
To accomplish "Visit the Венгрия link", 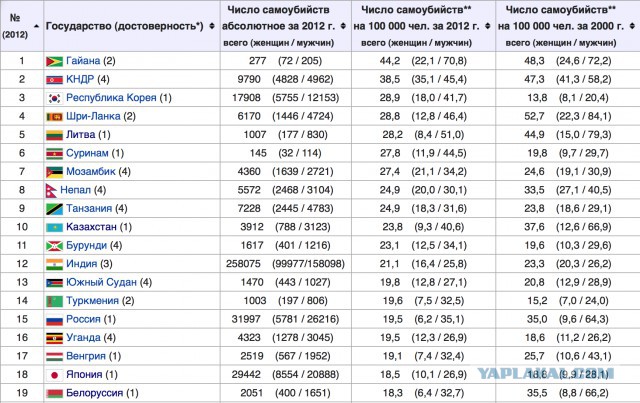I will click(x=86, y=356).
